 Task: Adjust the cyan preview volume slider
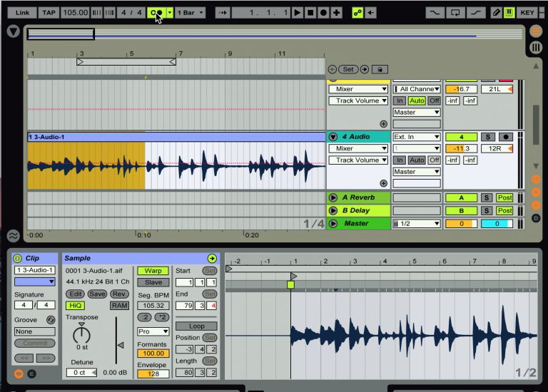tap(497, 224)
